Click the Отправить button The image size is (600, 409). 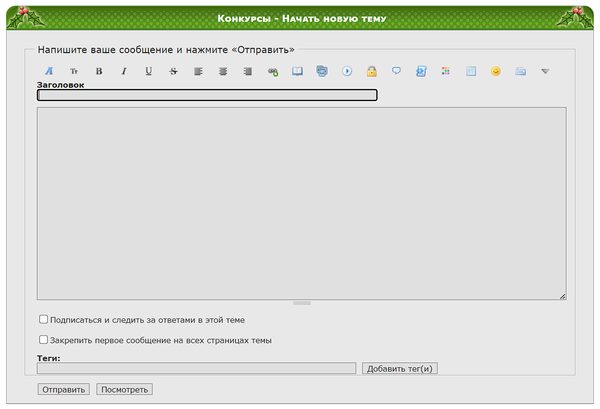64,389
